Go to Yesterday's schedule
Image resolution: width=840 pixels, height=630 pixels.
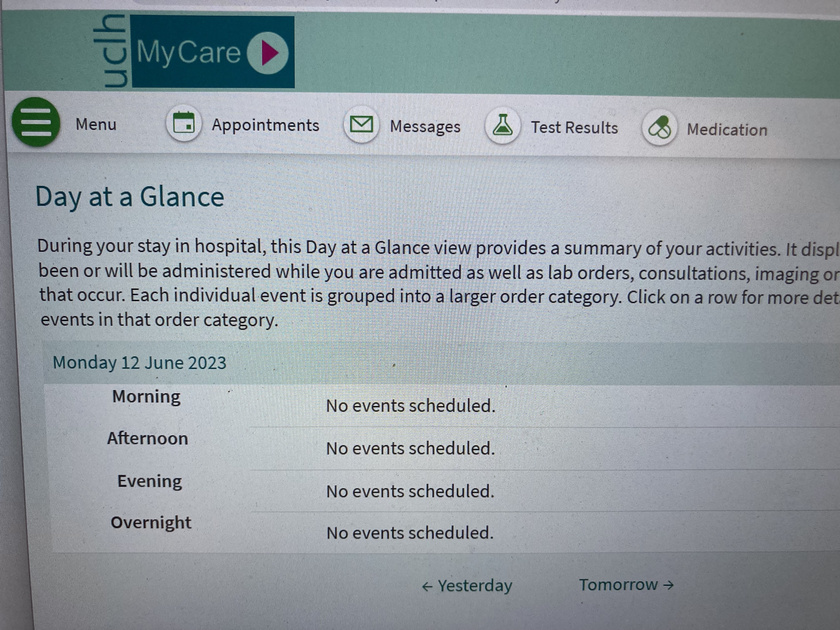pos(467,586)
